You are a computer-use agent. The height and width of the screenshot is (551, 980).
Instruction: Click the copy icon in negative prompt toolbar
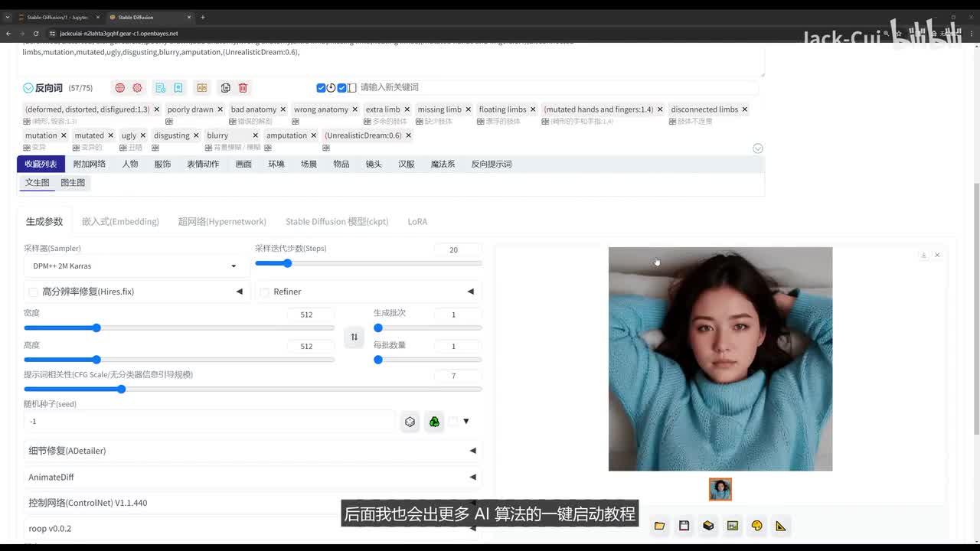(x=225, y=88)
